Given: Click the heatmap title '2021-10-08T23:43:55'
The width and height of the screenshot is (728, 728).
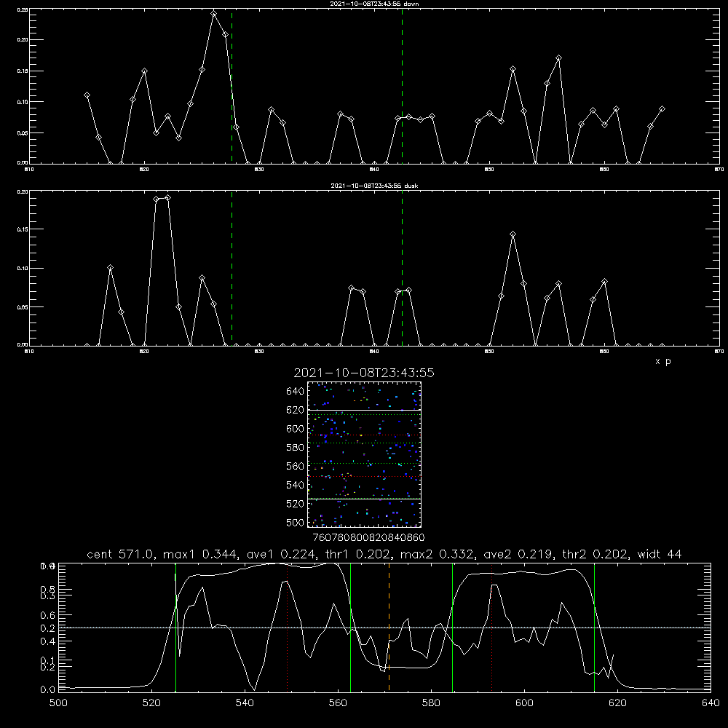Looking at the screenshot, I should (x=364, y=373).
